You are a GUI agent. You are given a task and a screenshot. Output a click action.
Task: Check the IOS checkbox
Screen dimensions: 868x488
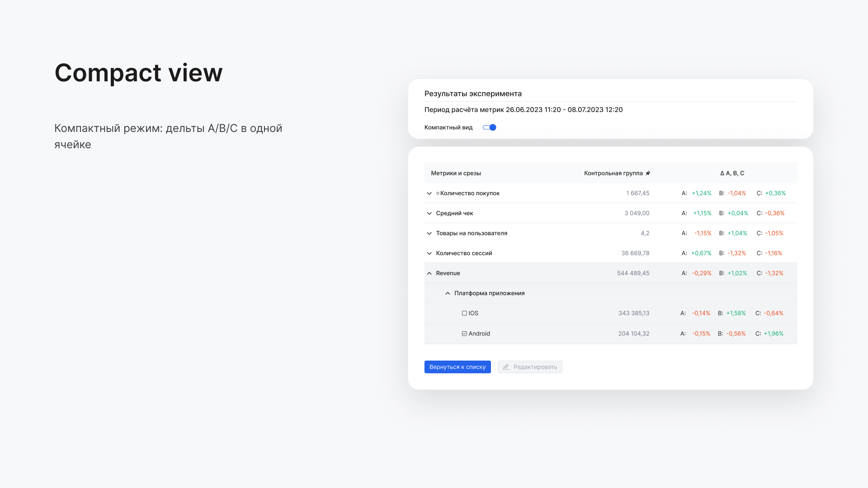464,313
